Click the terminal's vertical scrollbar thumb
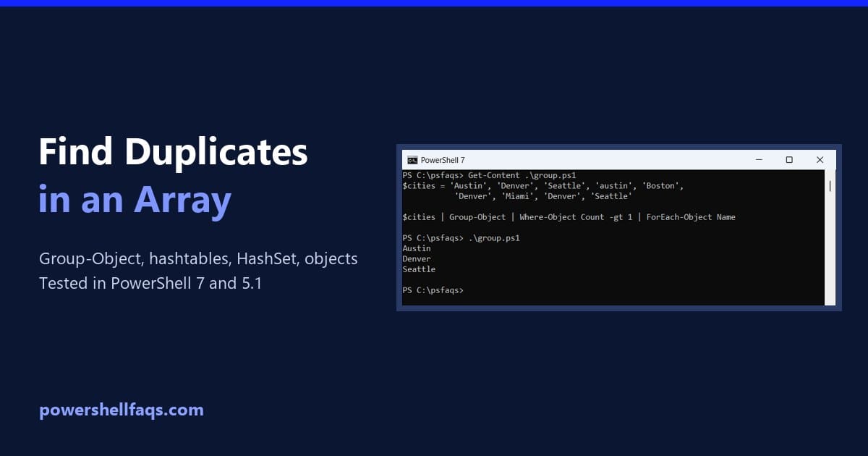Image resolution: width=868 pixels, height=456 pixels. tap(830, 186)
